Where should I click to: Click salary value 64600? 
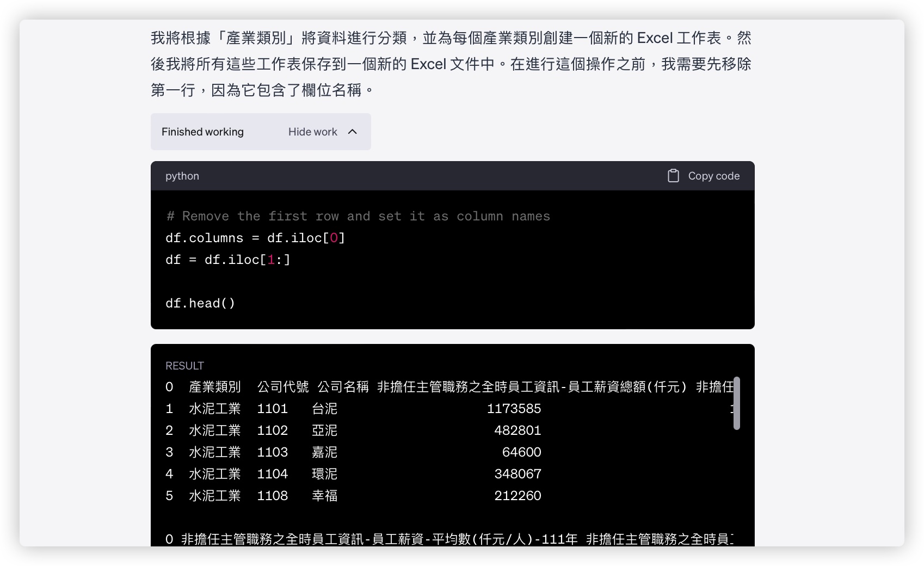tap(521, 452)
